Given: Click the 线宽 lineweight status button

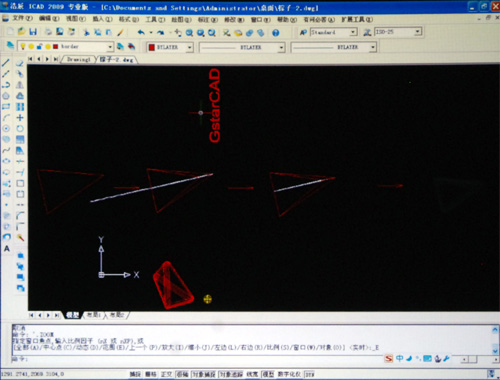Looking at the screenshot, I should click(252, 374).
